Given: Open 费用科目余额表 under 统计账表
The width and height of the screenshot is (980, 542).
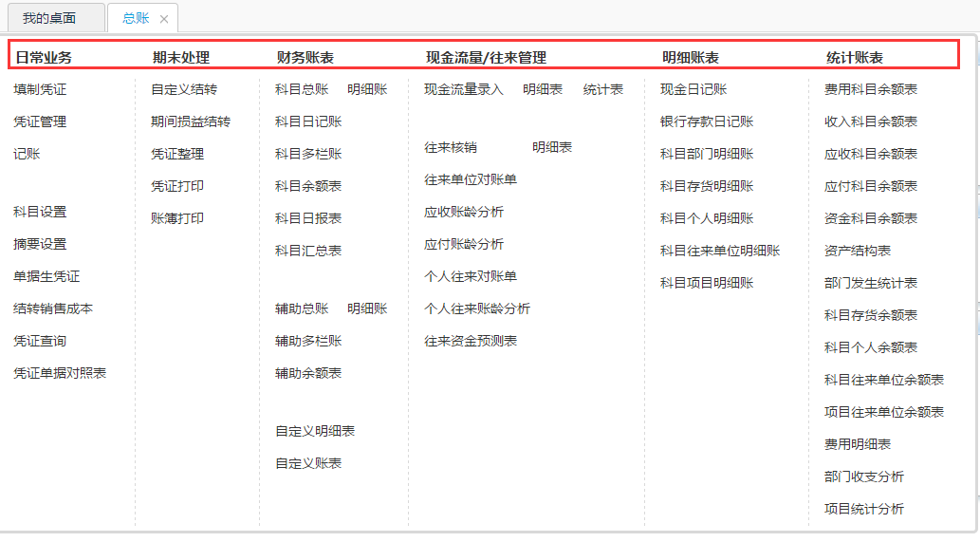Looking at the screenshot, I should (x=871, y=89).
